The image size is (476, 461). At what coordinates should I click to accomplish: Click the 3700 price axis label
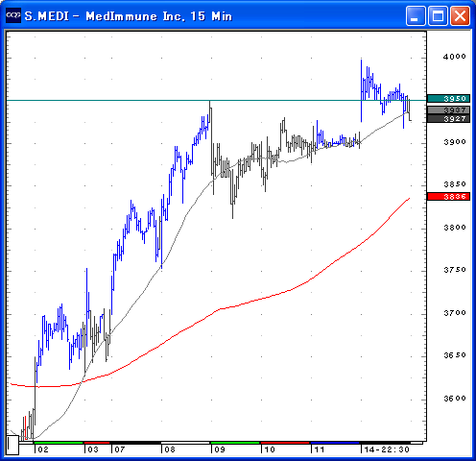point(455,313)
